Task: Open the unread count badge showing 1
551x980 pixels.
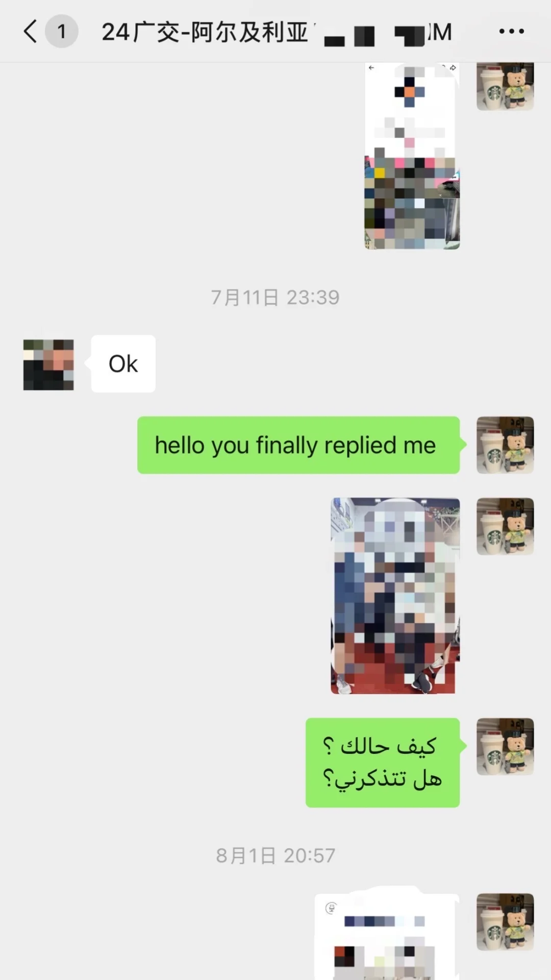Action: point(62,31)
